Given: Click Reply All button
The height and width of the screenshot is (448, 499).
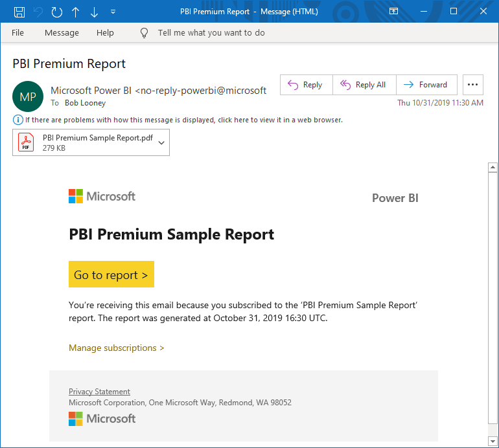Looking at the screenshot, I should pos(364,85).
